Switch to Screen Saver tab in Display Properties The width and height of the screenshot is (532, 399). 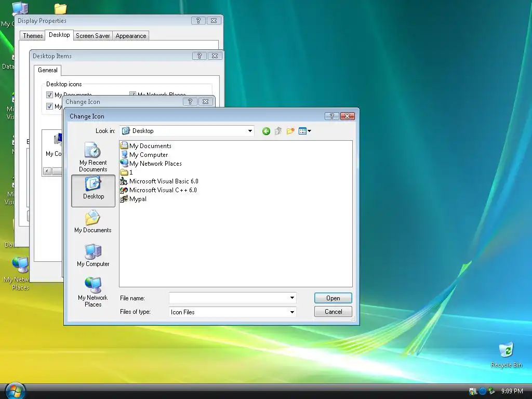[93, 36]
